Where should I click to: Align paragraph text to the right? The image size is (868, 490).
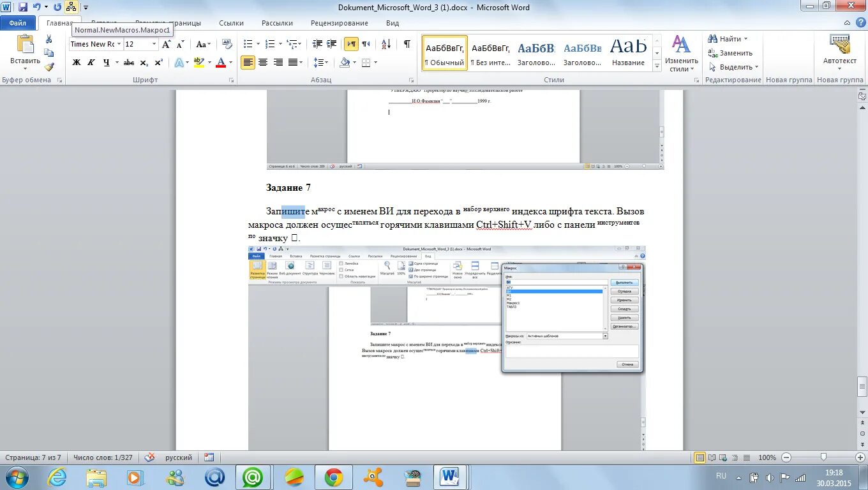pos(278,63)
